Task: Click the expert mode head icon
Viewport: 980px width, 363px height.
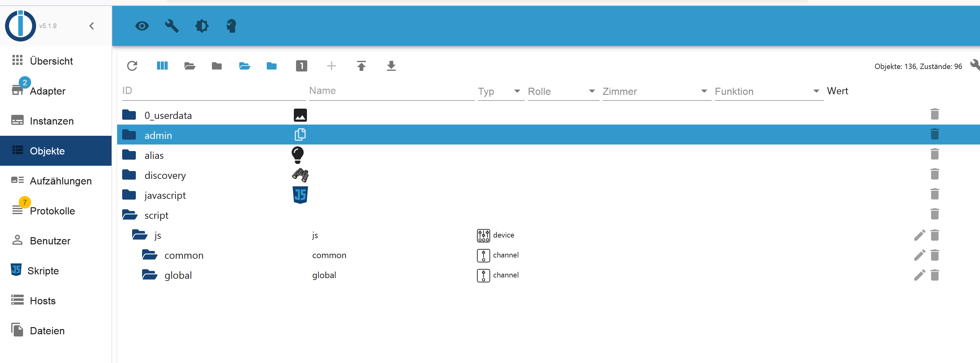Action: point(231,26)
